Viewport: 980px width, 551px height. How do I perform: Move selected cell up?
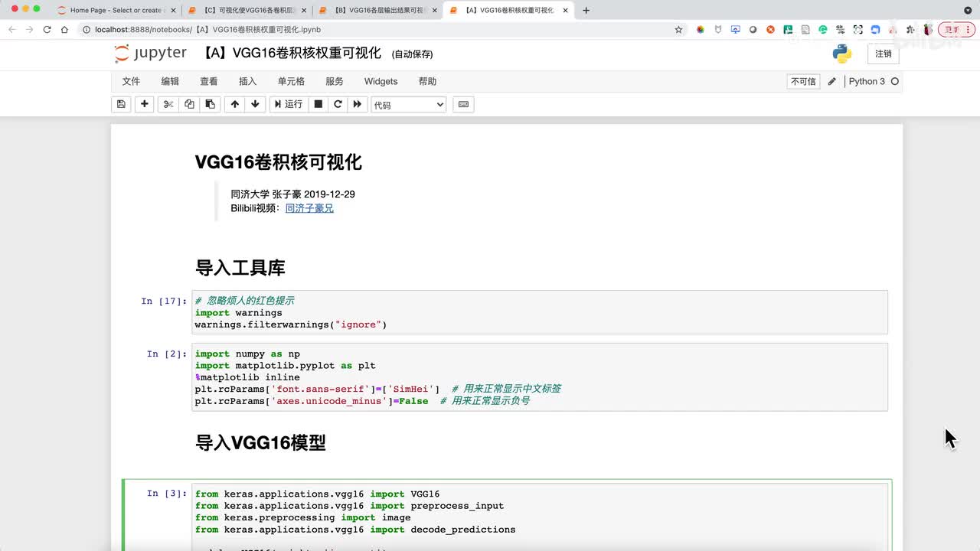(x=234, y=104)
